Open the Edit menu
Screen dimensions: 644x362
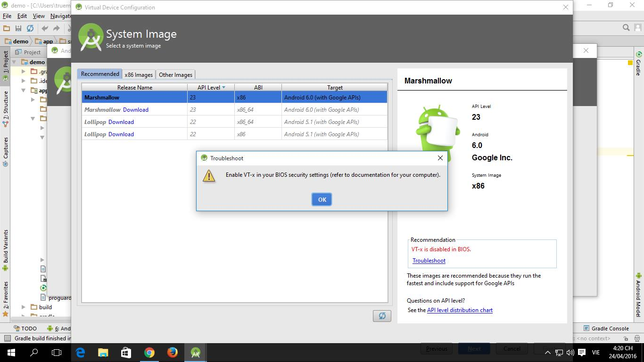point(22,16)
